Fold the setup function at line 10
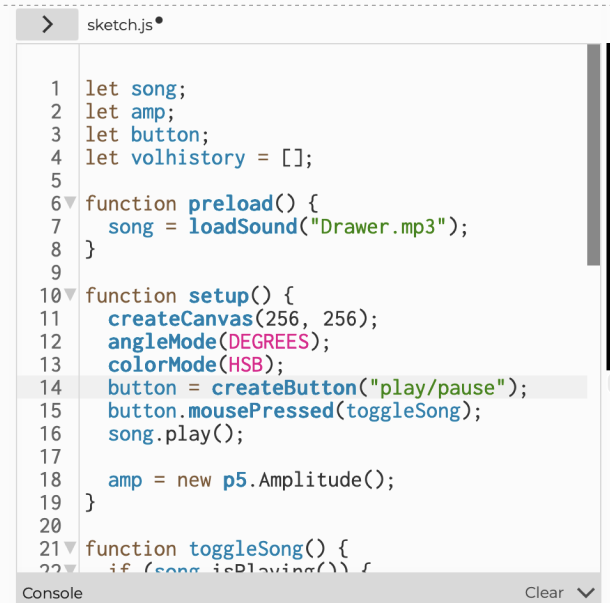Screen dimensions: 610x603 (x=70, y=296)
